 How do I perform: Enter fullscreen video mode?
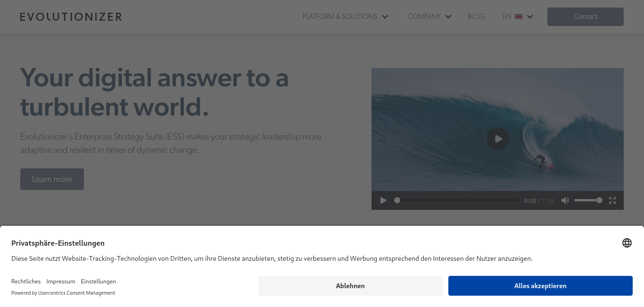click(612, 200)
